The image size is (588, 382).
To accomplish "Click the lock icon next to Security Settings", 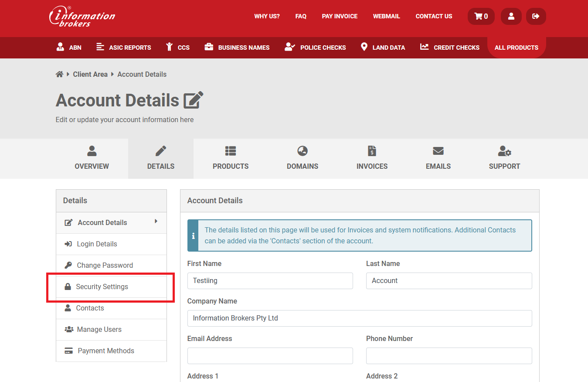I will click(x=68, y=286).
